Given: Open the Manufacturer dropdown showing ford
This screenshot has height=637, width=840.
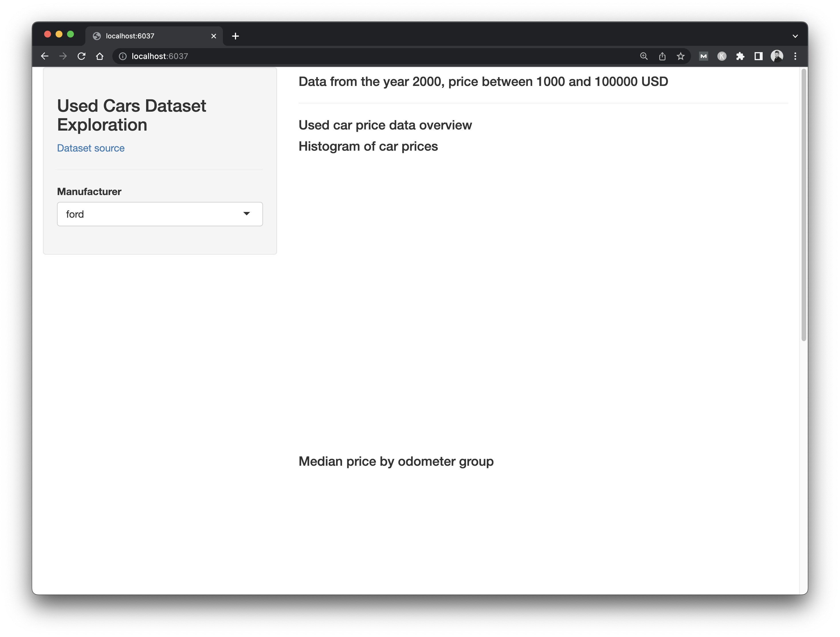Looking at the screenshot, I should coord(160,214).
